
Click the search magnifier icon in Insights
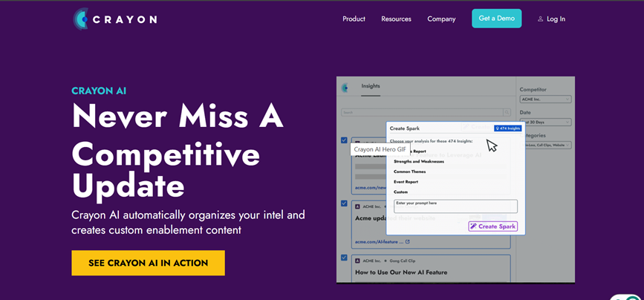pos(507,113)
